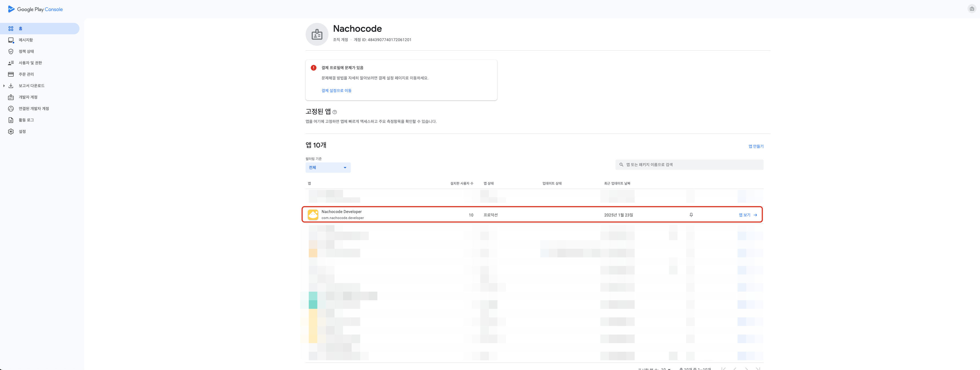Click help icon next to 고정된 앱
This screenshot has height=370, width=980.
click(x=335, y=112)
